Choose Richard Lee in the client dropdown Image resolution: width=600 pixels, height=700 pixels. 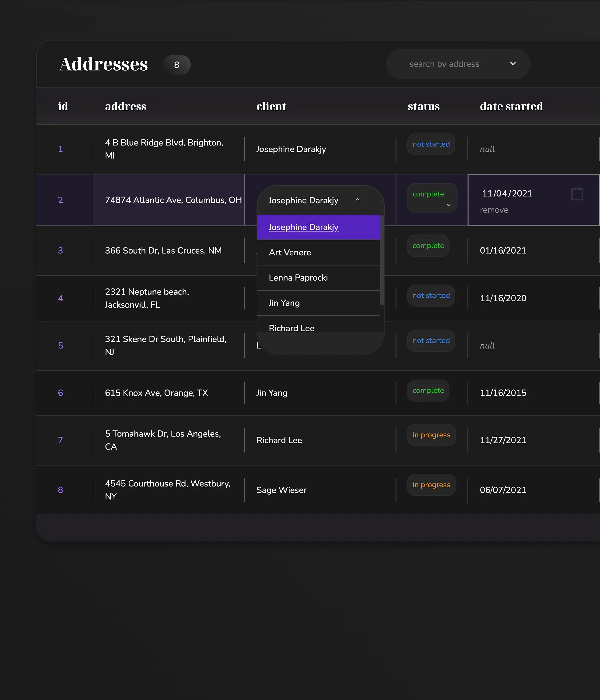click(319, 325)
